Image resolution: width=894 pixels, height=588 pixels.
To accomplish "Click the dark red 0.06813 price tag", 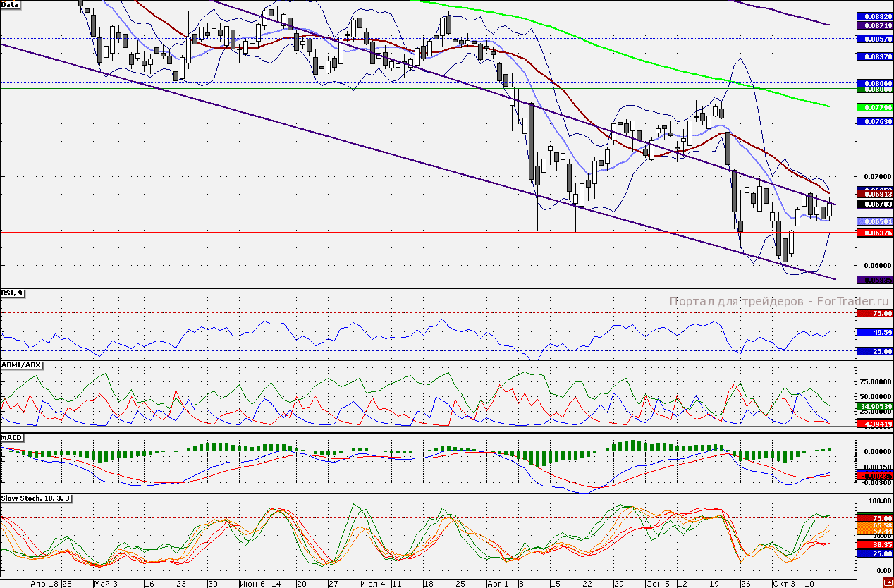I will point(874,193).
